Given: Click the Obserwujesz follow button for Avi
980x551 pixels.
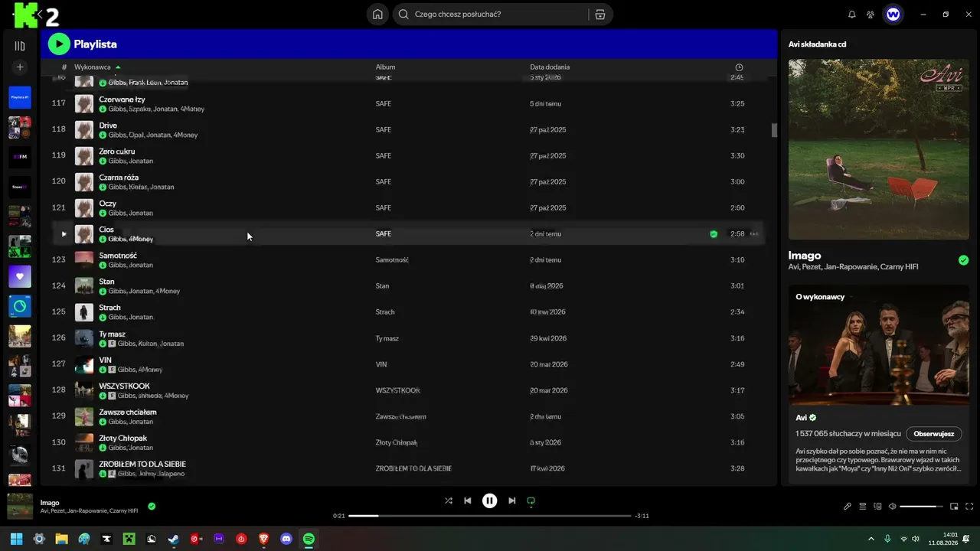Looking at the screenshot, I should point(934,434).
